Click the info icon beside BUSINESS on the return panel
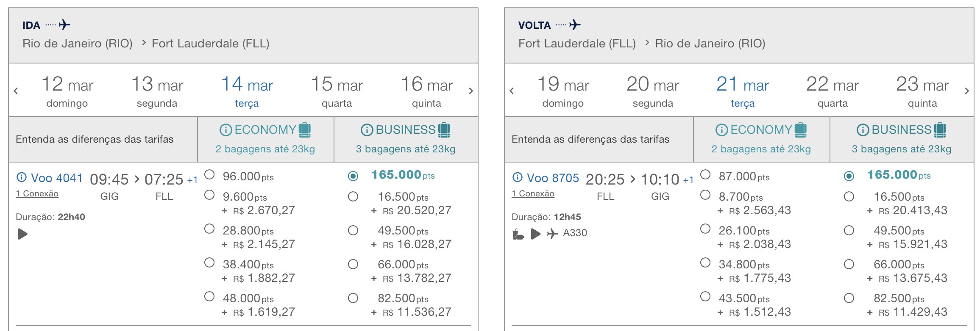Screen dimensions: 980x331 863,130
